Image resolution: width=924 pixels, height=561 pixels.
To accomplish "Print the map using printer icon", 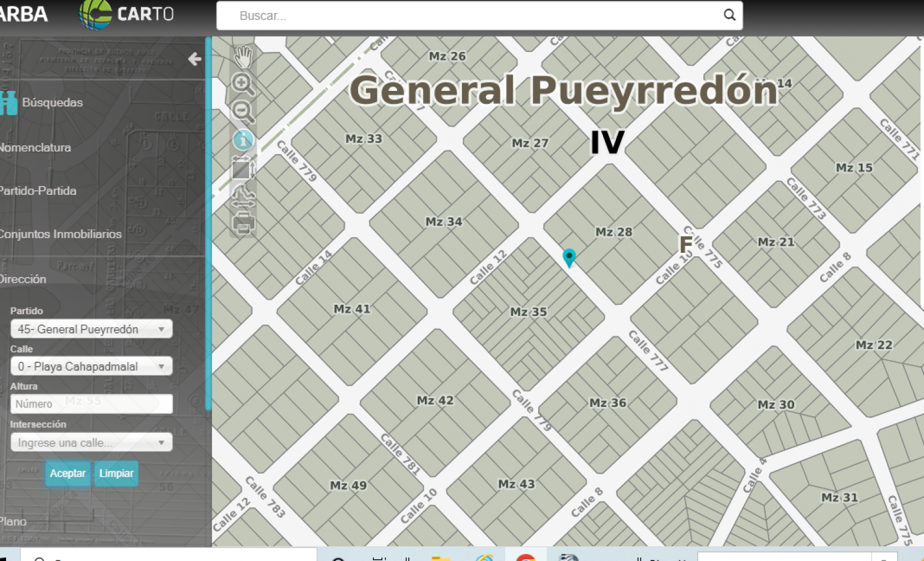I will pyautogui.click(x=243, y=224).
